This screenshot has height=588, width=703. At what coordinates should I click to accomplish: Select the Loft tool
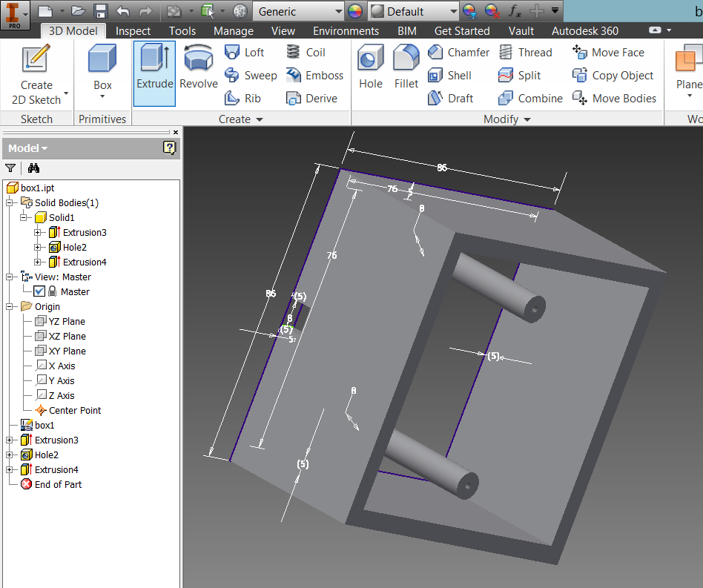tap(245, 53)
